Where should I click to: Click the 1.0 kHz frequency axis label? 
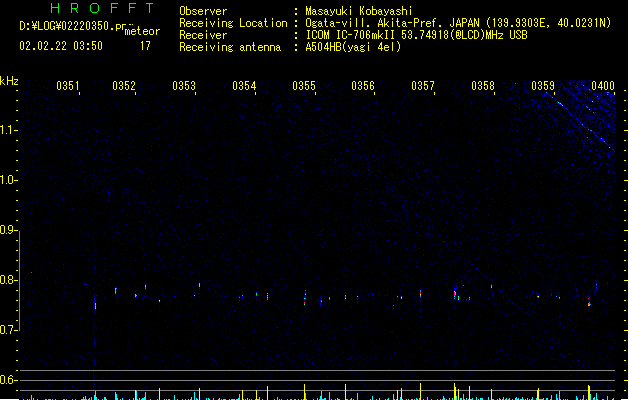point(8,180)
